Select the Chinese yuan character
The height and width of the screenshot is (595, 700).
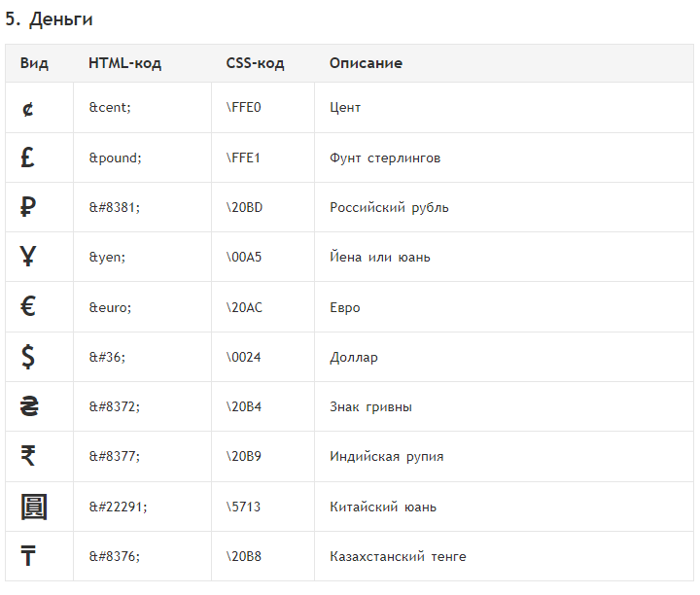pos(34,507)
